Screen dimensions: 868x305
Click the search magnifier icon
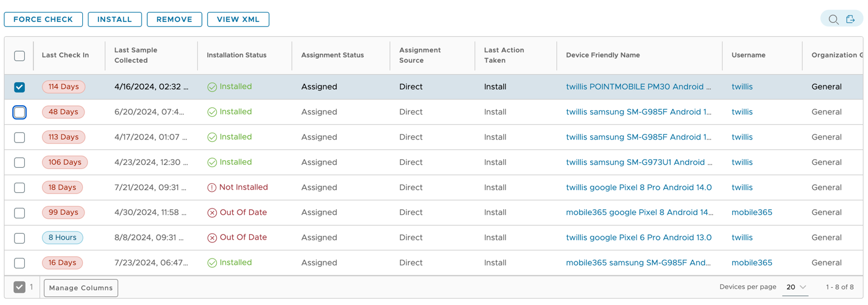pyautogui.click(x=833, y=20)
